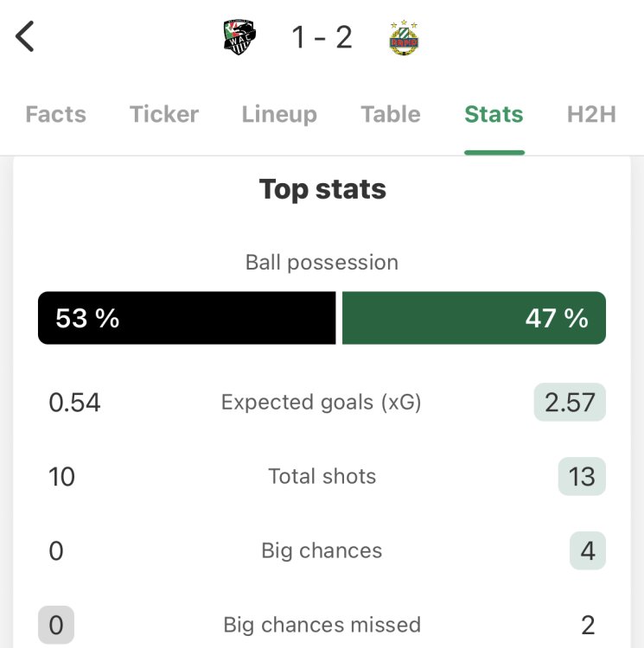This screenshot has width=644, height=648.
Task: Tap the 2.57 xG value badge
Action: tap(570, 403)
